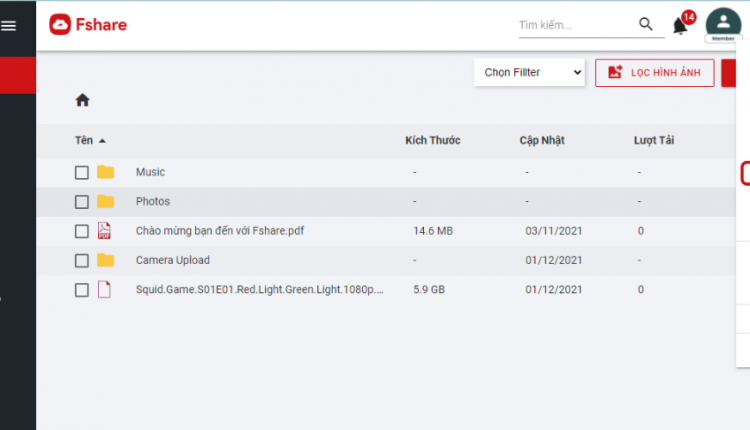The width and height of the screenshot is (750, 430).
Task: Click the LỌC HÌNH ẢNH button
Action: [655, 73]
